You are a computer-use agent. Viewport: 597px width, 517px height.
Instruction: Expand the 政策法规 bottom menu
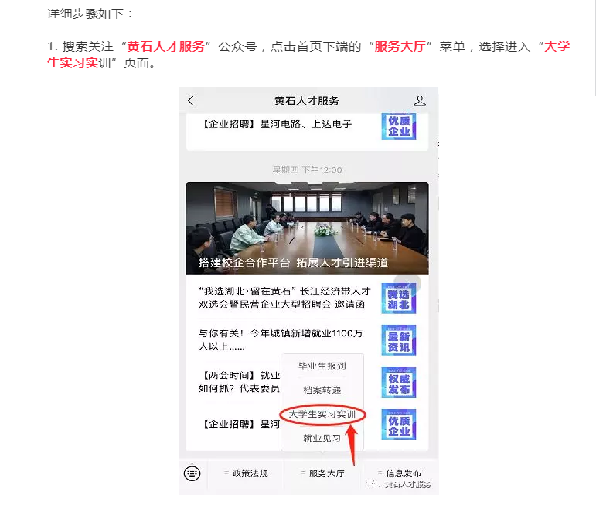246,473
